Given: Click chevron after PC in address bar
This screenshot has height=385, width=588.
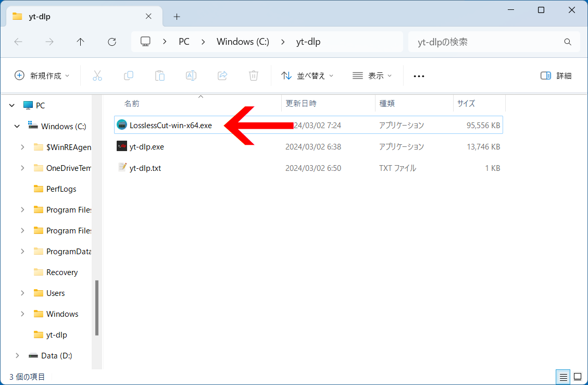Looking at the screenshot, I should coord(203,42).
